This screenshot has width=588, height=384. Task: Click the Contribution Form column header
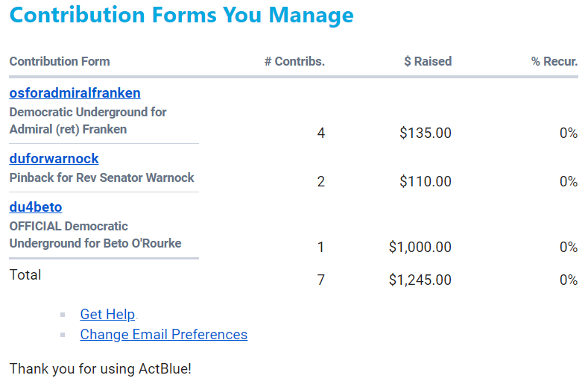point(60,62)
